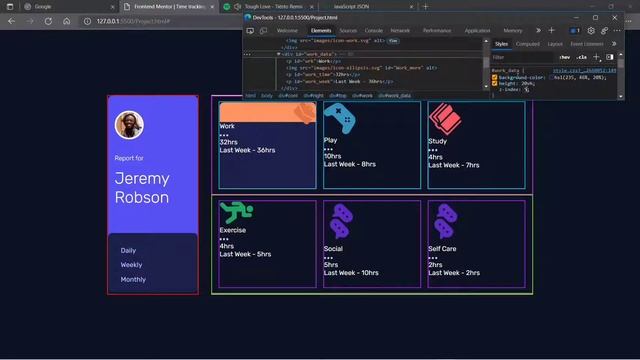Open the Console tab in DevTools

373,31
